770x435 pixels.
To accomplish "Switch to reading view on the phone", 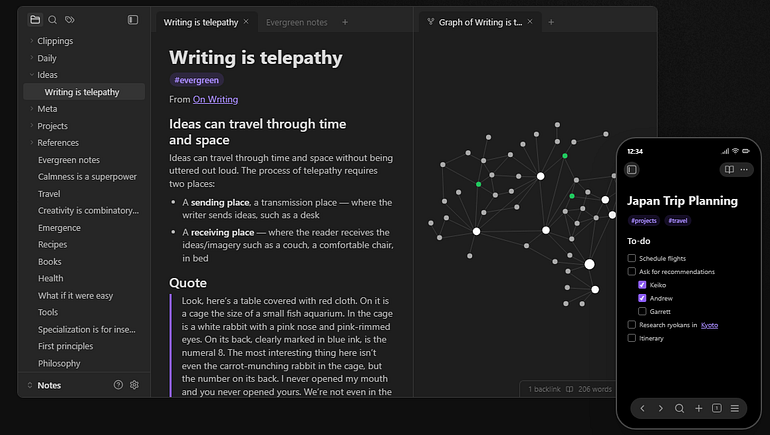I will click(x=729, y=169).
